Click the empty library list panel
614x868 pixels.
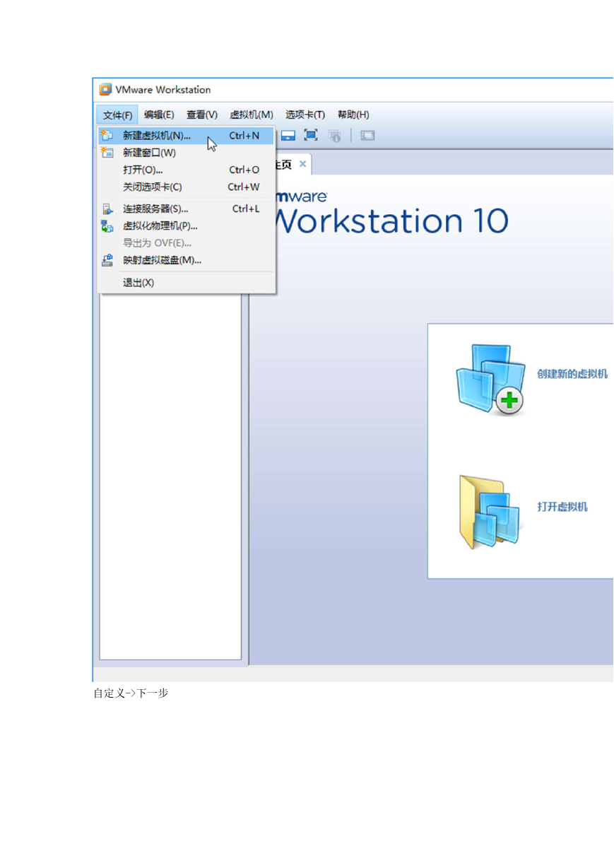pos(170,476)
